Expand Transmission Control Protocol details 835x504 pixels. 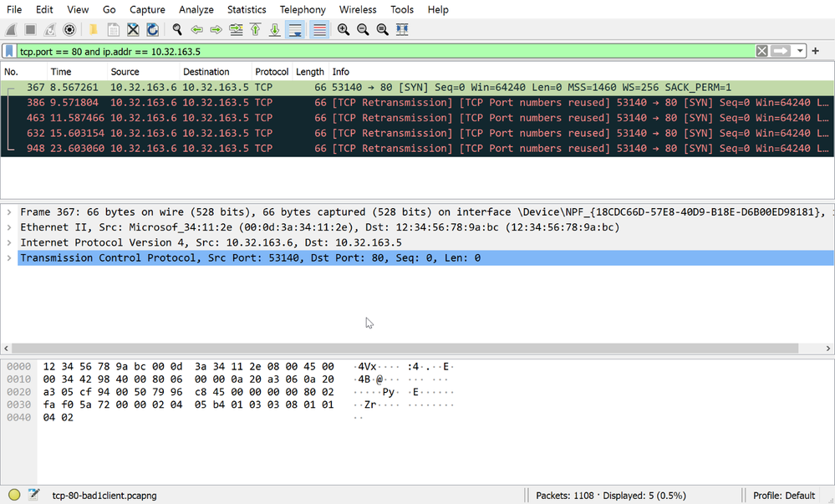pos(9,258)
